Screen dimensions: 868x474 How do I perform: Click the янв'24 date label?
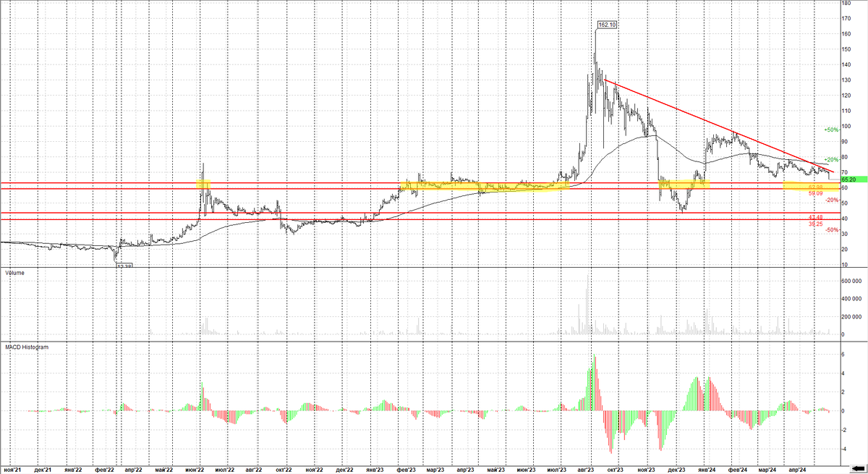(x=707, y=470)
